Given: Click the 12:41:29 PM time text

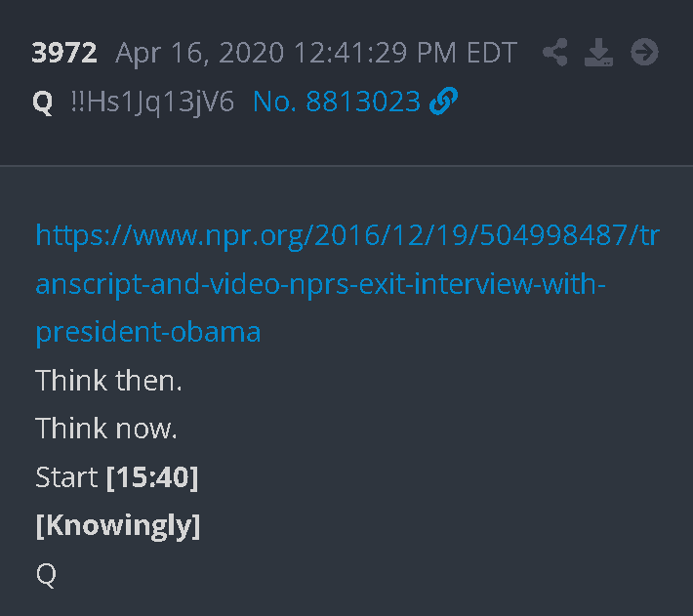Looking at the screenshot, I should click(375, 53).
